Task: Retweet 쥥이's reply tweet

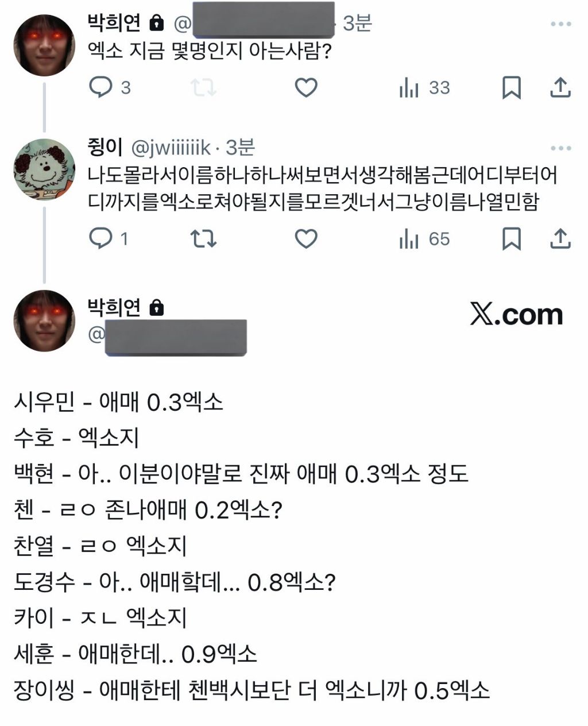Action: pyautogui.click(x=203, y=238)
